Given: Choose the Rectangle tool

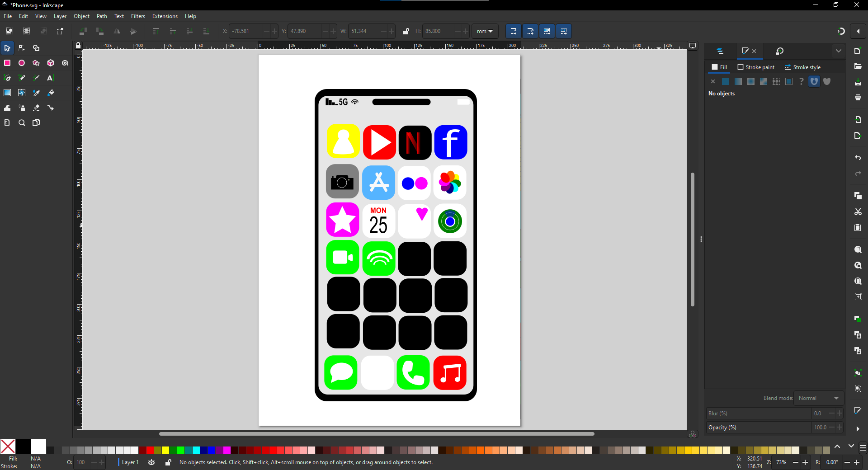Looking at the screenshot, I should [7, 63].
